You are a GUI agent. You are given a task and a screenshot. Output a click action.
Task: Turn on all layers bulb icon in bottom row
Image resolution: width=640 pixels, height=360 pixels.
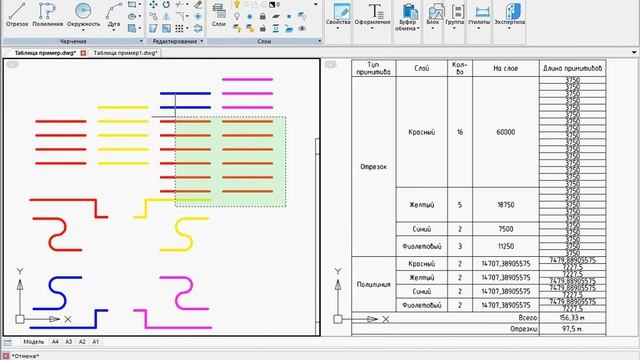point(237,28)
